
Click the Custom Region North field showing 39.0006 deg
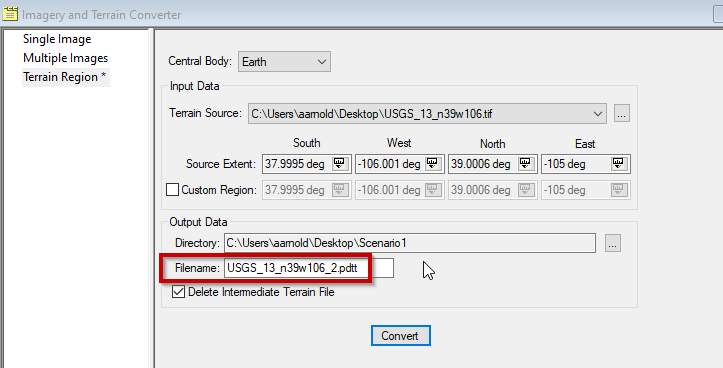pos(493,190)
